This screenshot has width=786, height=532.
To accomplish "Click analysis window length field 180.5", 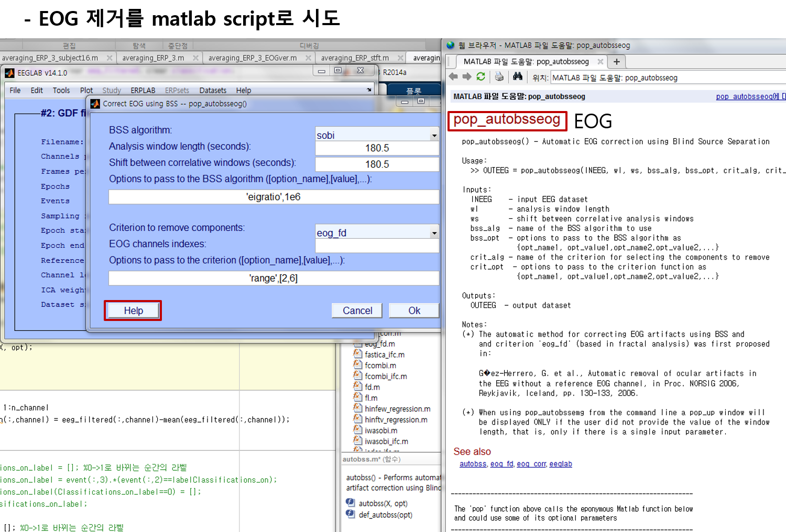I will (x=377, y=148).
